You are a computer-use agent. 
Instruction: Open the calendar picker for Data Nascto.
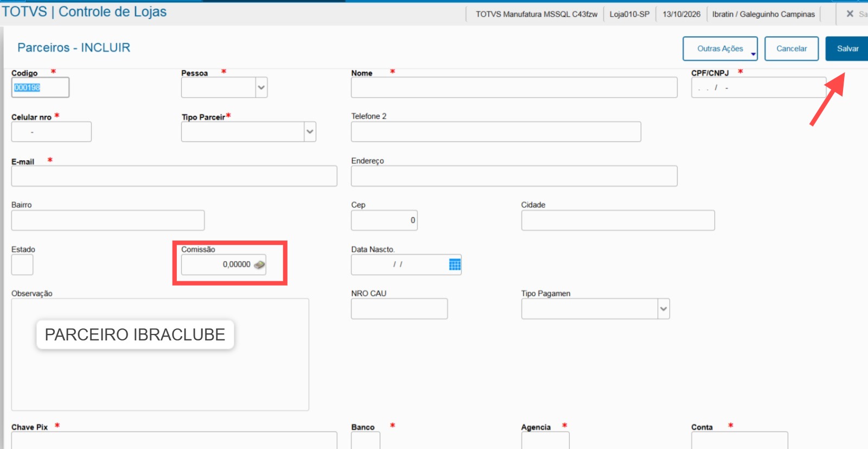pos(455,264)
